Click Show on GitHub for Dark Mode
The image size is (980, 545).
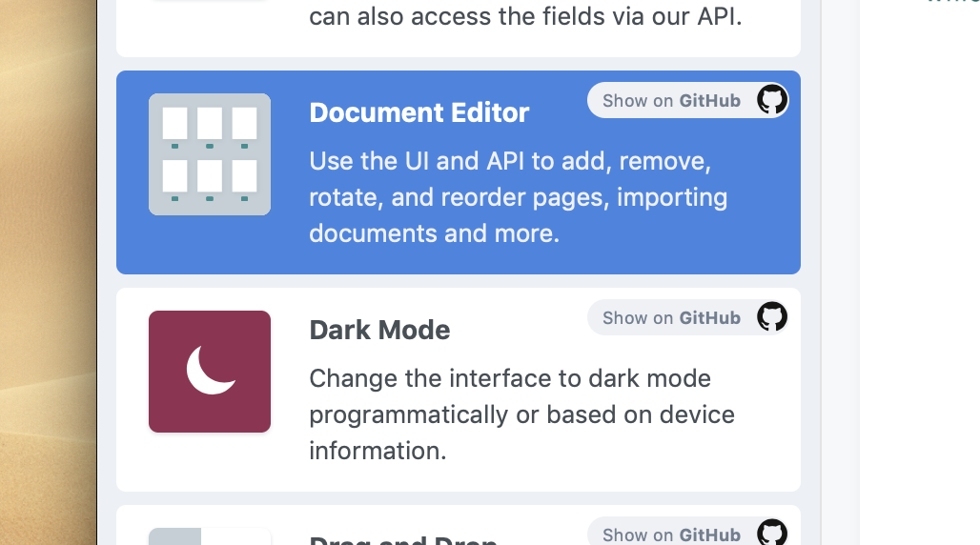[687, 317]
